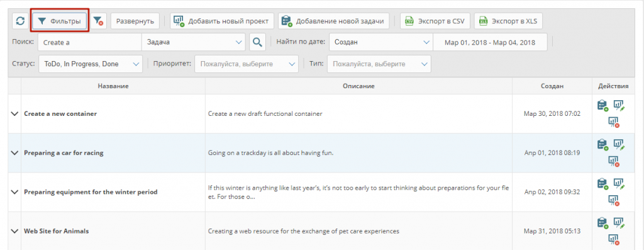Delete icon for 'Preparing equipment for the winter period'
Viewport: 644px width, 250px height.
pyautogui.click(x=614, y=200)
